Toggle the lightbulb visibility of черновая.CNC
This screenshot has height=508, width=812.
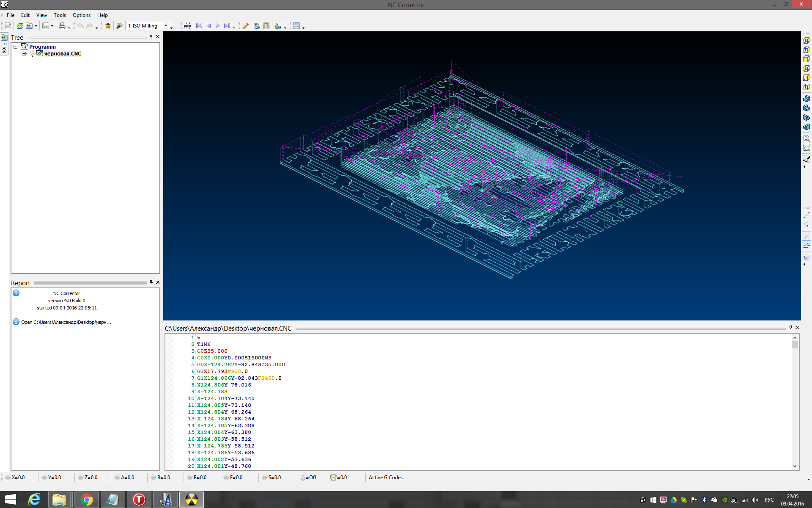[32, 54]
